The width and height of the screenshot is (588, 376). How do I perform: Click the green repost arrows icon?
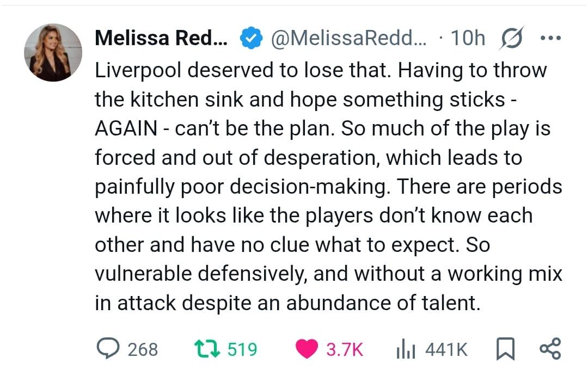click(x=206, y=349)
